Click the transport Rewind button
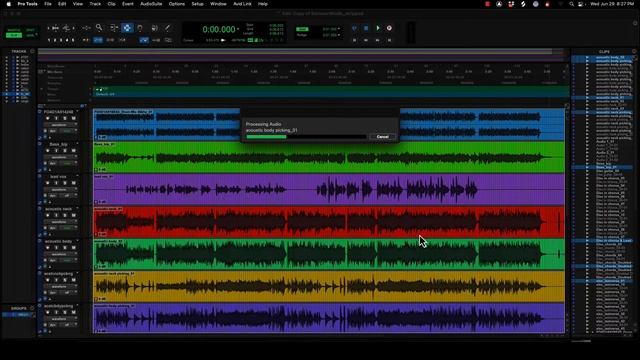 pos(366,40)
